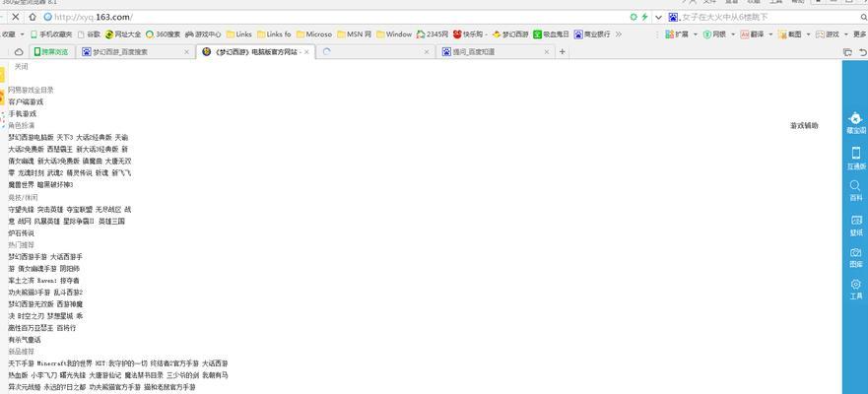868x394 pixels.
Task: Expand the 翻译 dropdown arrow
Action: [770, 34]
